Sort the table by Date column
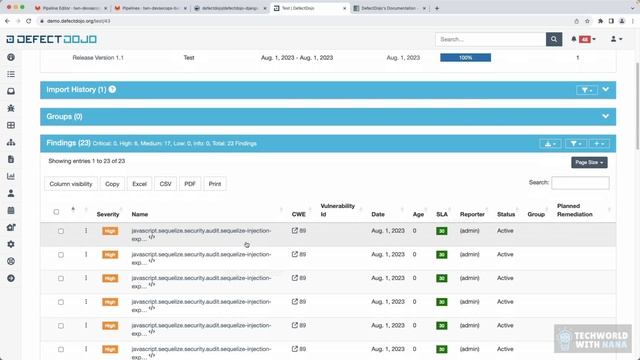 (x=378, y=214)
